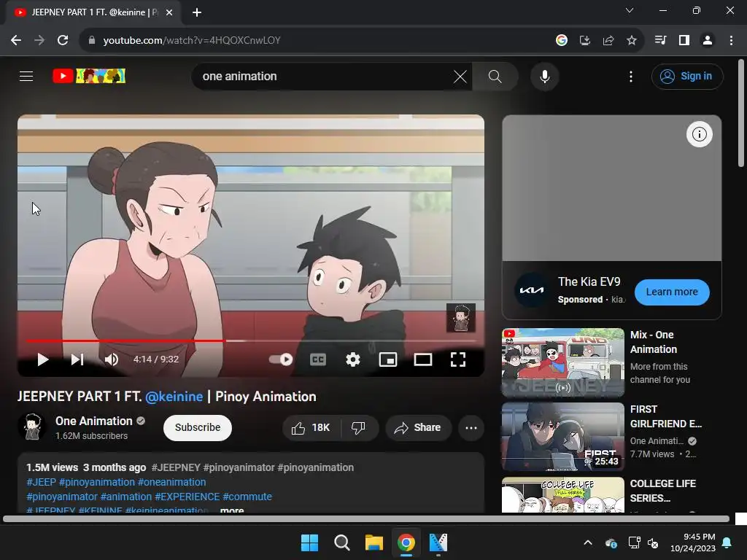The image size is (747, 560).
Task: Open ad info icon on Kia ad
Action: point(699,134)
